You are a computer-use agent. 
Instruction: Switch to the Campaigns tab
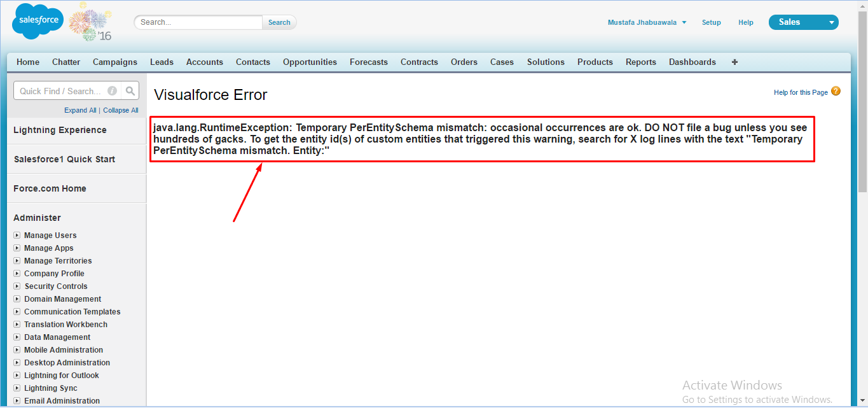pyautogui.click(x=115, y=62)
